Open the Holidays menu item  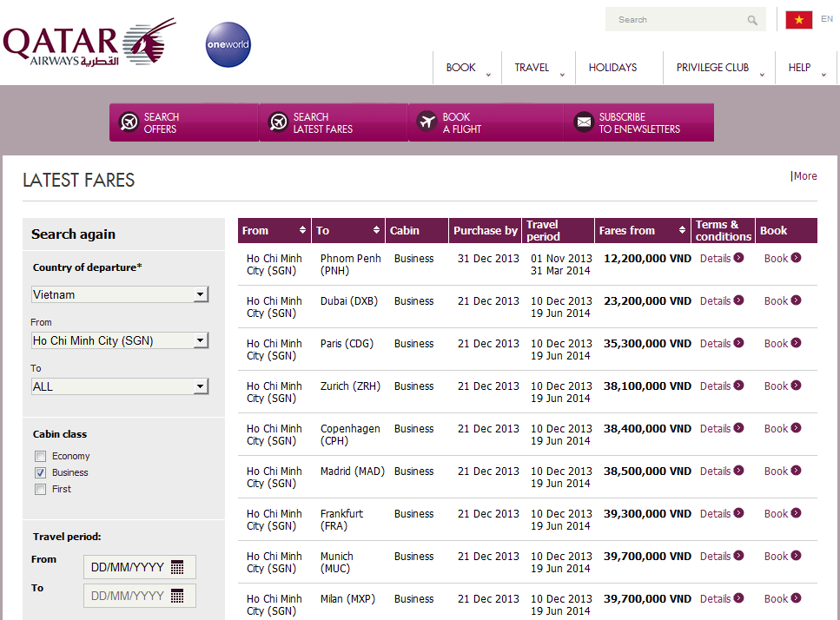click(x=612, y=68)
